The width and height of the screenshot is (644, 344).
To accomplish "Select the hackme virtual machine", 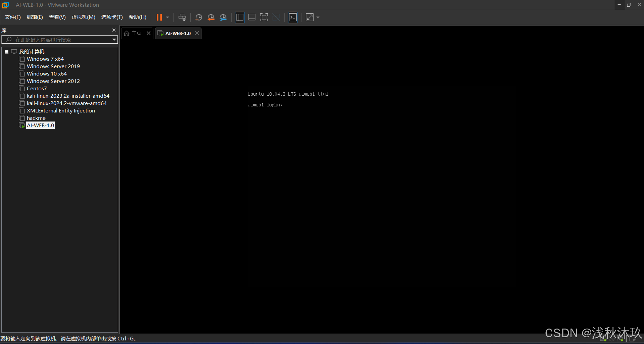I will [36, 118].
